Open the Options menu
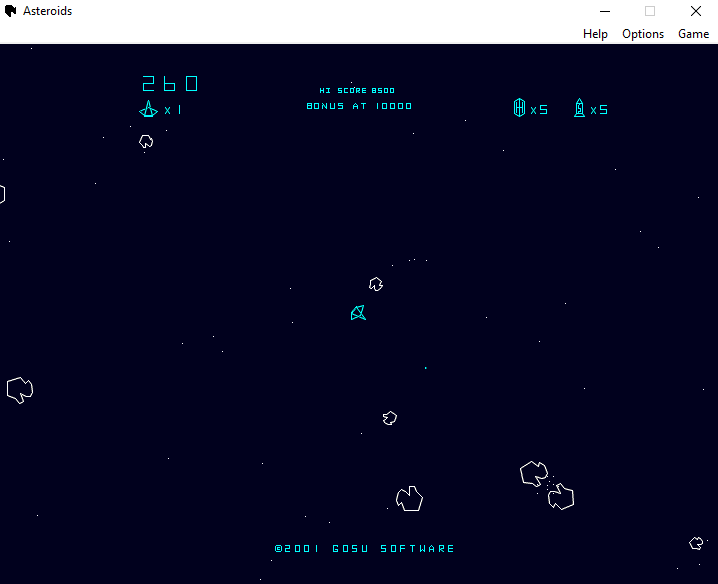 642,34
